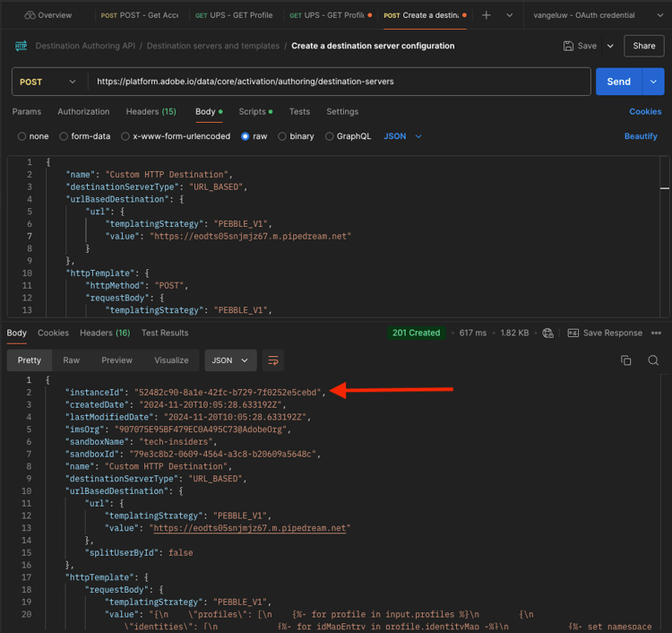Click the sandboxName "tech-insiders" value
672x633 pixels.
pos(177,442)
